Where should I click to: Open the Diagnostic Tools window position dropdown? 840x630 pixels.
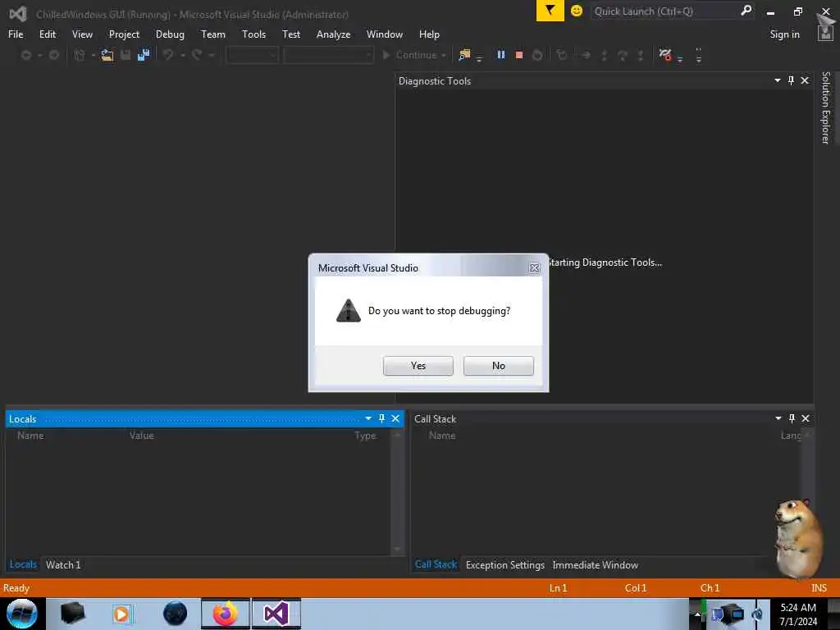coord(778,80)
